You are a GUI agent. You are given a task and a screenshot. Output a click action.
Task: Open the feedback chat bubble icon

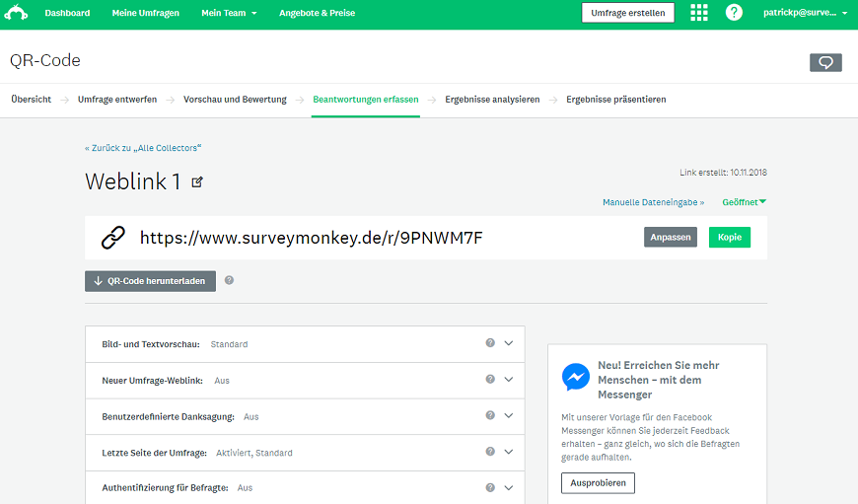click(825, 62)
